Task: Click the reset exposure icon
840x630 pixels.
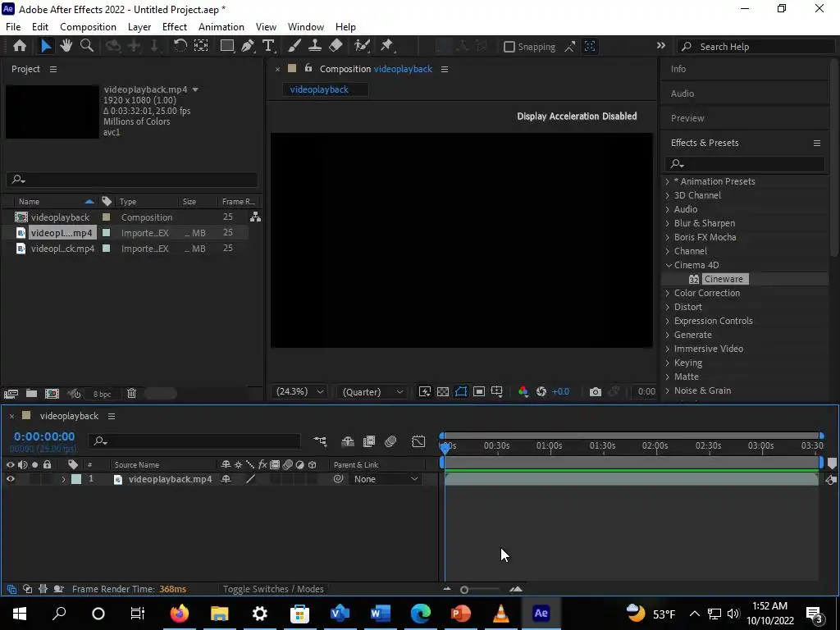Action: tap(541, 391)
